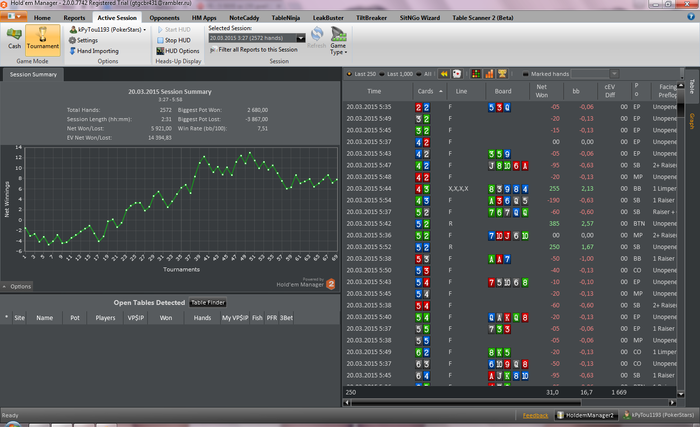Select the hand at 20.03.2015 5:44 with 255 won
700x427 pixels.
(x=511, y=189)
